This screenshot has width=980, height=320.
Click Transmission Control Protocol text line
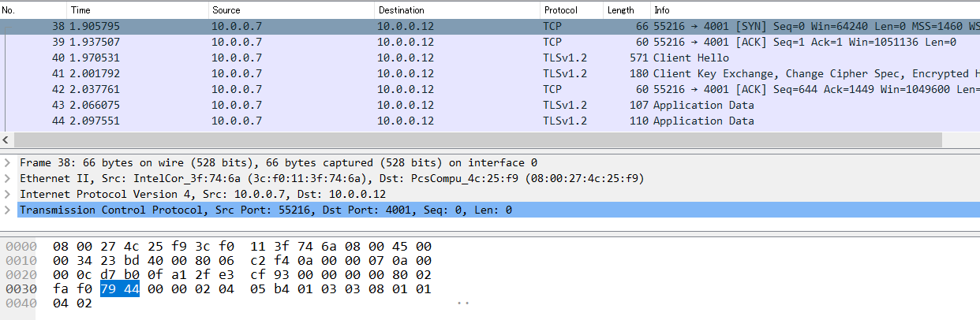pos(266,210)
